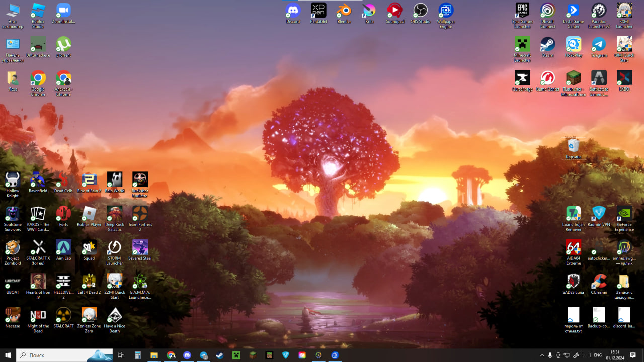Select Buckshot Roulette icon
Image resolution: width=644 pixels, height=362 pixels.
pos(140,185)
